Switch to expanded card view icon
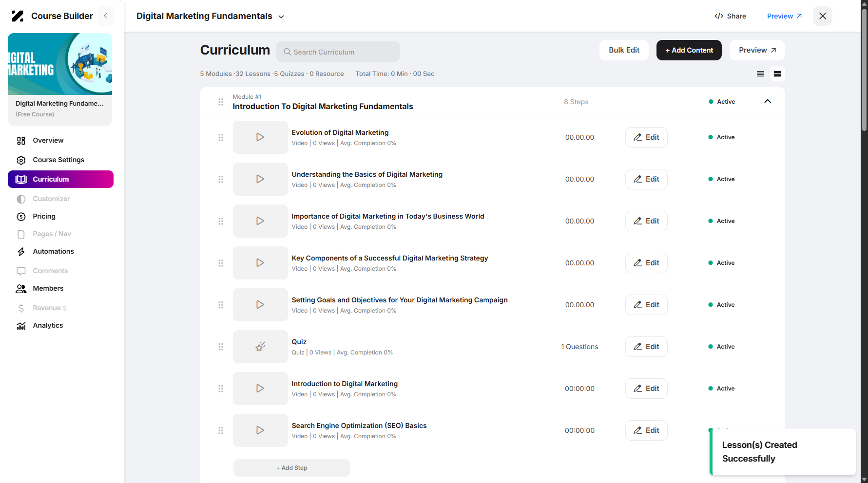This screenshot has height=483, width=868. tap(778, 74)
